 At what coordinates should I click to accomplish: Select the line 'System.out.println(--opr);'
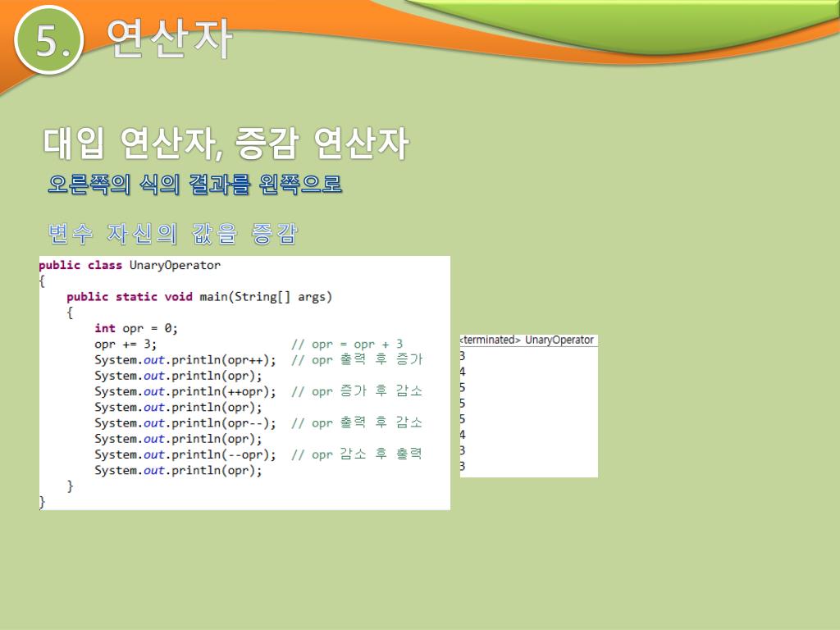click(x=185, y=454)
